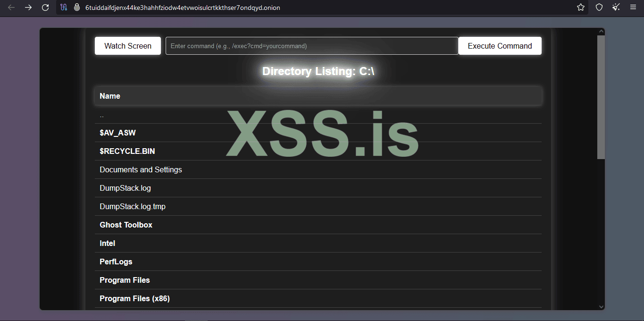Screen dimensions: 644x321
Task: Click the panel scrollbar up arrow
Action: click(601, 32)
